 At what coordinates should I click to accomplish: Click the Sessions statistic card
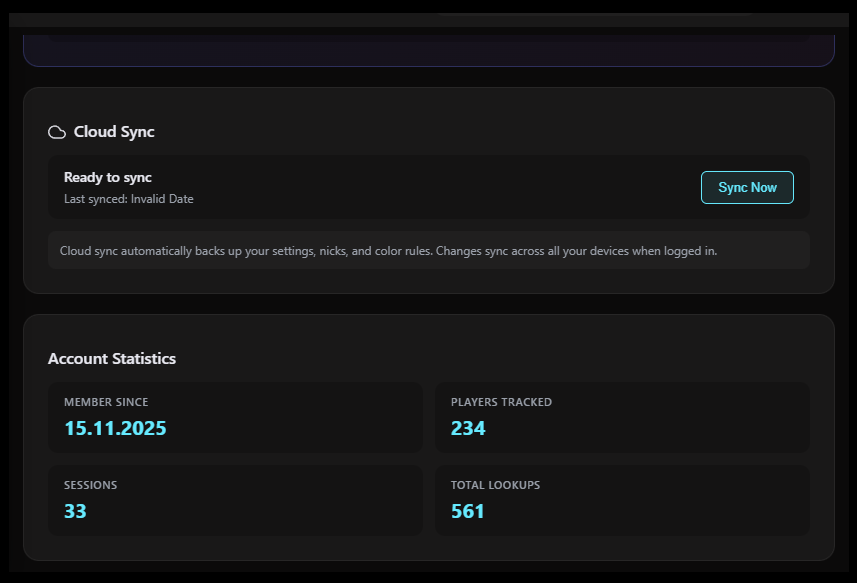click(x=235, y=500)
